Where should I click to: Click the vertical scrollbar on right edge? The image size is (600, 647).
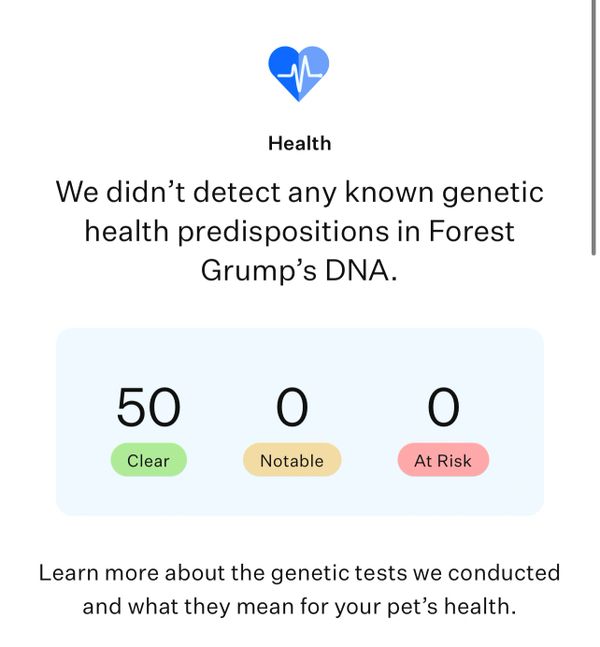click(594, 128)
